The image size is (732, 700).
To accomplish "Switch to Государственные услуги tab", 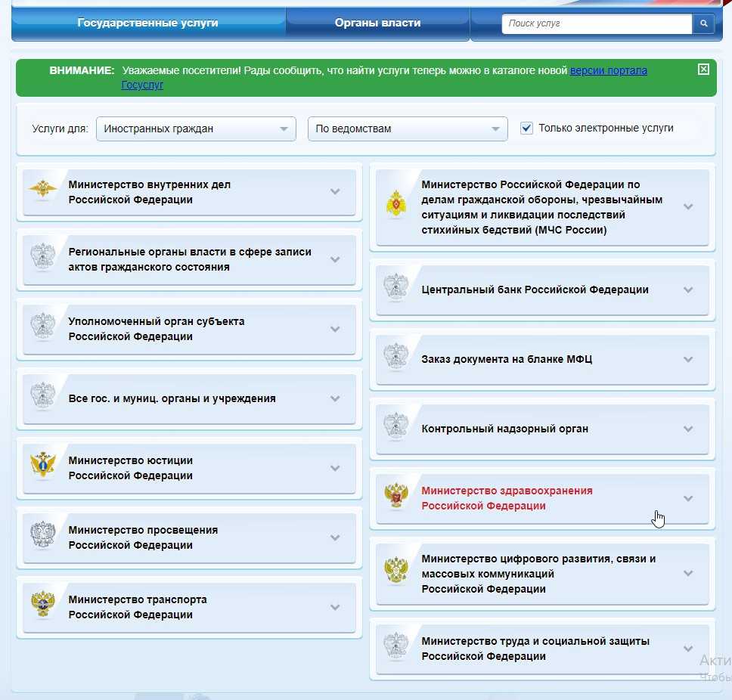I will (148, 23).
